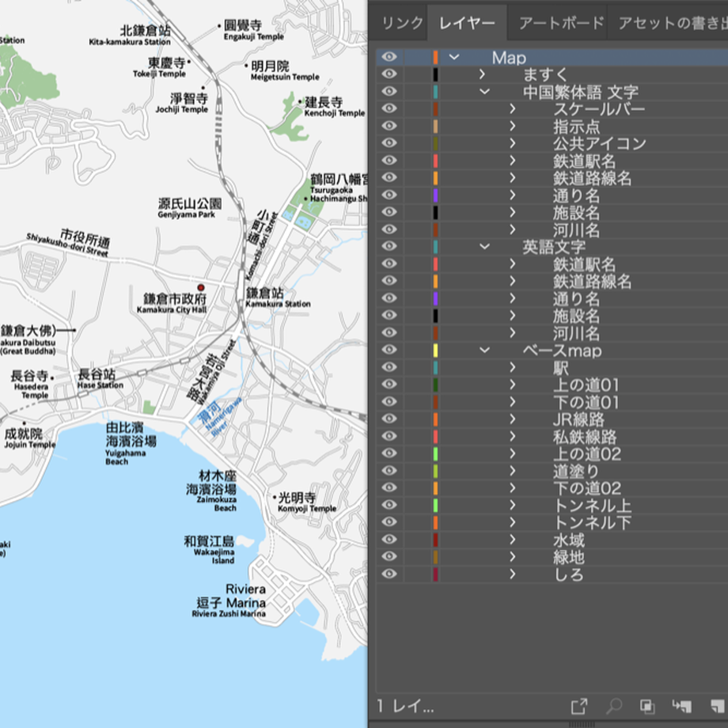This screenshot has height=728, width=728.
Task: Click the トンネル下 layer color swatch
Action: click(x=435, y=521)
